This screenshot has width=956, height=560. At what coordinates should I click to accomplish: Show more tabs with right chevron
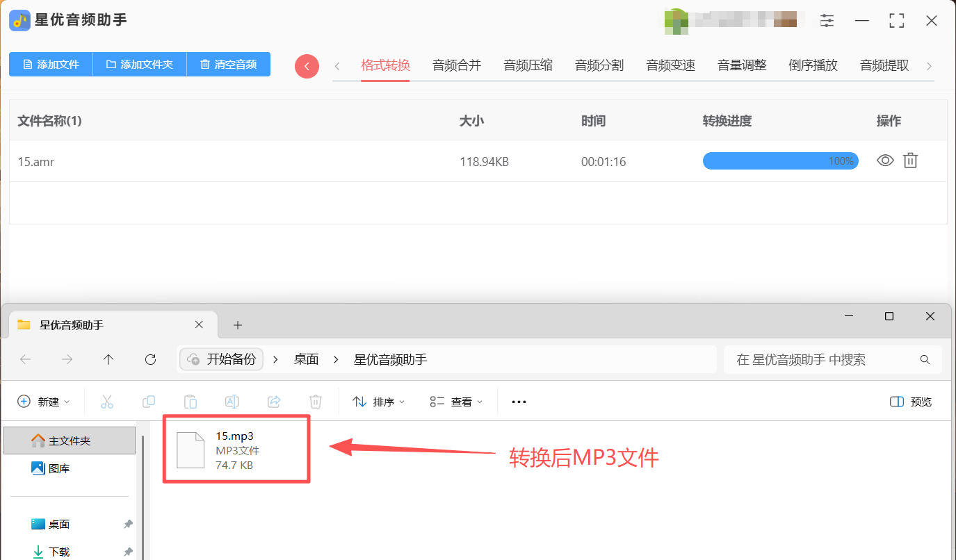coord(929,66)
